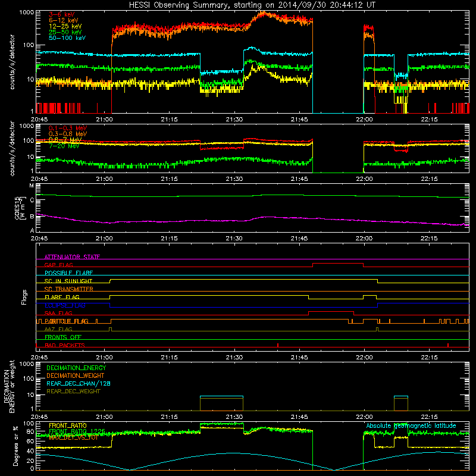
Task: Select the GOES15 y-axis label
Action: pyautogui.click(x=20, y=208)
